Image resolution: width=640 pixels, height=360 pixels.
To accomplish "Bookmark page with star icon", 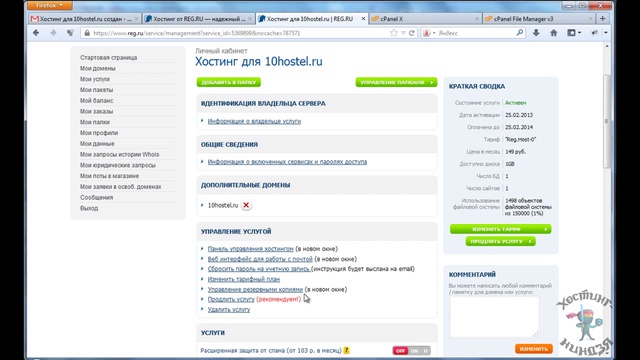I will click(x=393, y=33).
